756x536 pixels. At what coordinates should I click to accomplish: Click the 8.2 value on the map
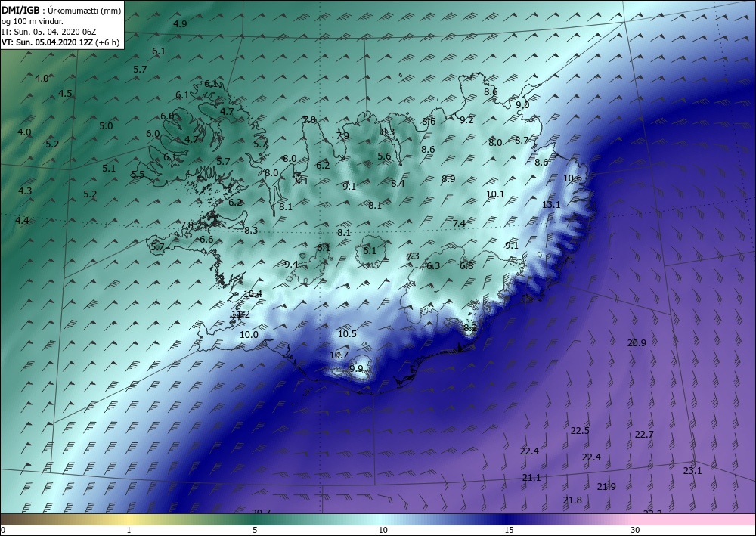click(x=470, y=328)
